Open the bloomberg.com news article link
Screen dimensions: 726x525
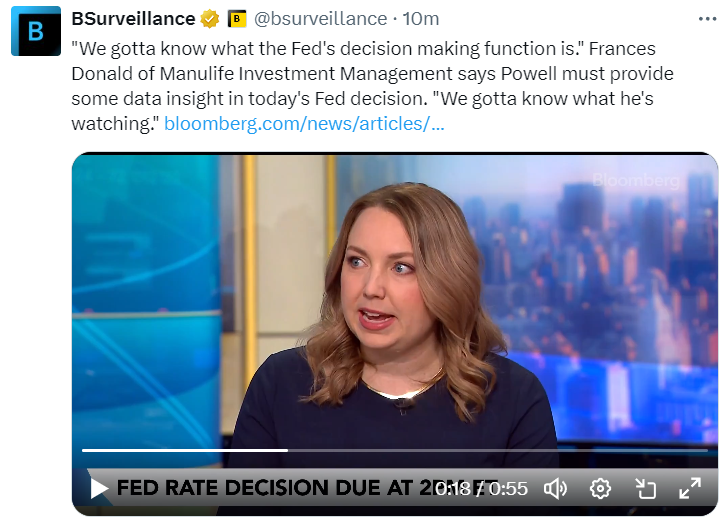(304, 124)
